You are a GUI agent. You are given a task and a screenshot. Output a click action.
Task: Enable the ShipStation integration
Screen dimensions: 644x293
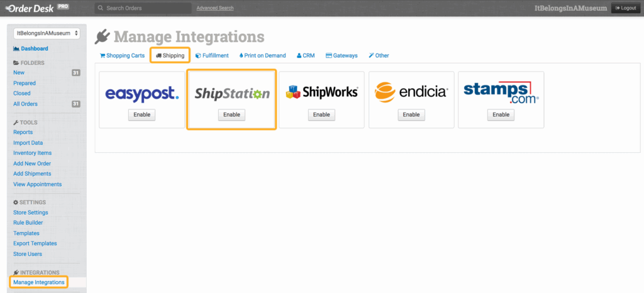(x=231, y=114)
